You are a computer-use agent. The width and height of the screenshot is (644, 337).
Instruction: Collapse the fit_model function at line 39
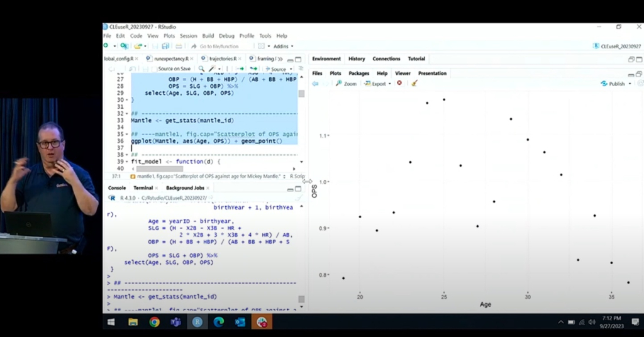tap(127, 162)
